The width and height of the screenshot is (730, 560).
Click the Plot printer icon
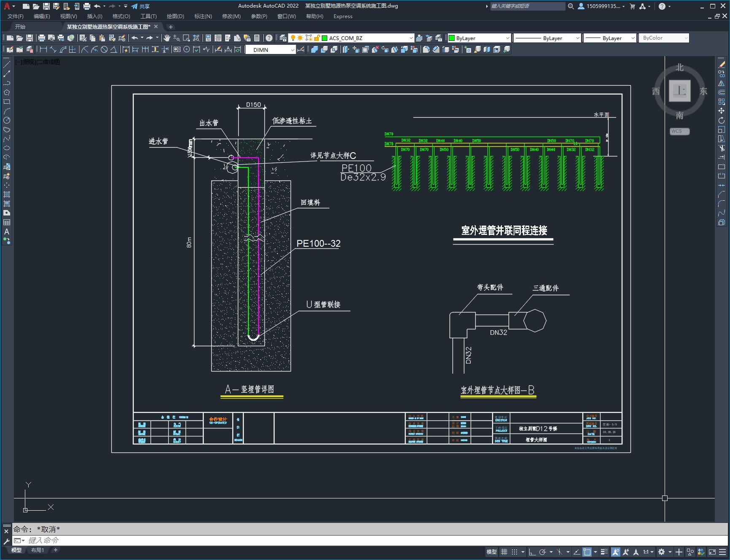point(42,38)
